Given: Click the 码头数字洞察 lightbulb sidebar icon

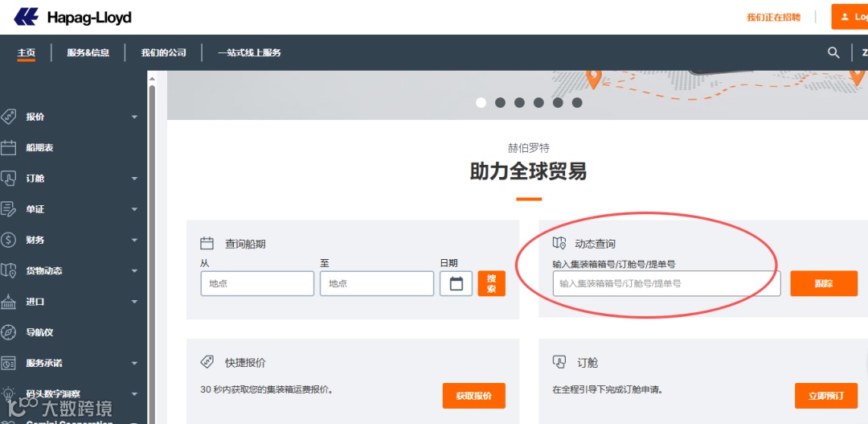Looking at the screenshot, I should (x=8, y=393).
